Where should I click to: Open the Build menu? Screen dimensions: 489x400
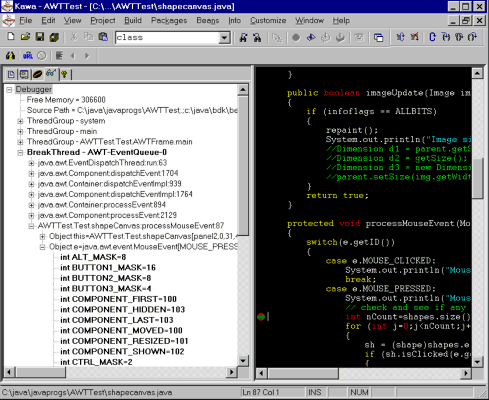click(133, 21)
